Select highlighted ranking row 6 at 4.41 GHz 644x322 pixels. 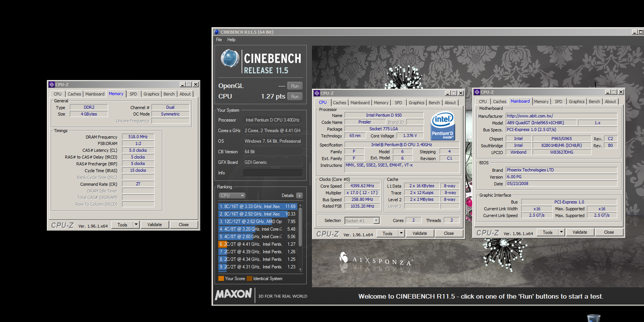point(258,244)
